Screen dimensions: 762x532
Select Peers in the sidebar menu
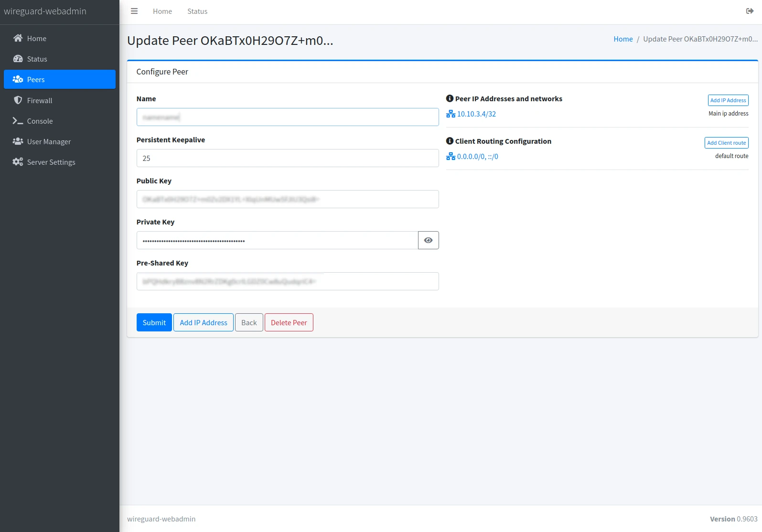pyautogui.click(x=60, y=79)
